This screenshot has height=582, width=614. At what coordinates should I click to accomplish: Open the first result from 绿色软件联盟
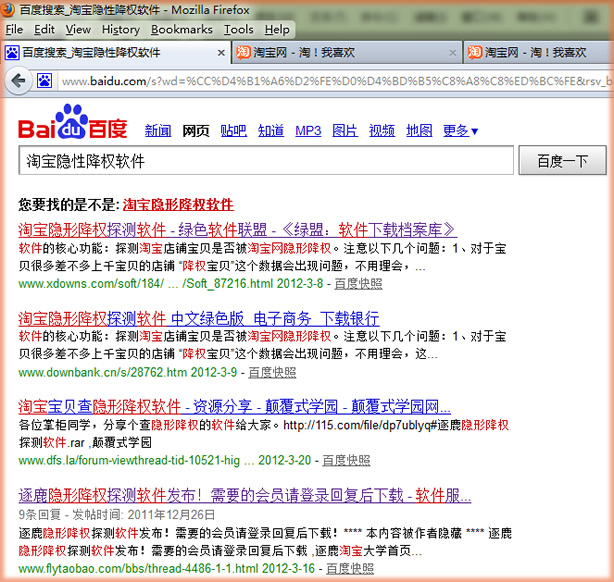pyautogui.click(x=237, y=229)
